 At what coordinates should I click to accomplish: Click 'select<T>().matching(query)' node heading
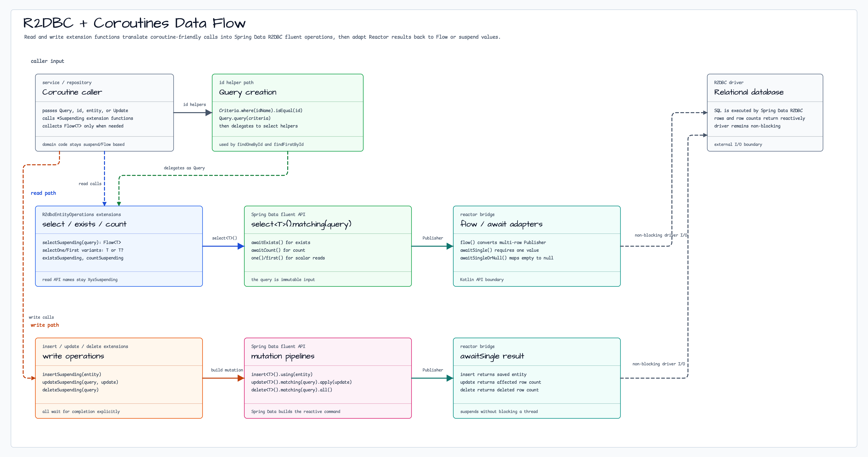(x=301, y=225)
